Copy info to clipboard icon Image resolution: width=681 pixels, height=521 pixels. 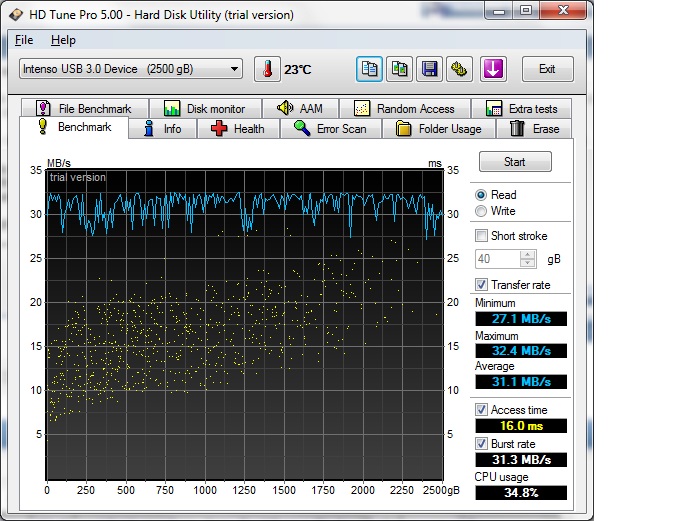369,69
